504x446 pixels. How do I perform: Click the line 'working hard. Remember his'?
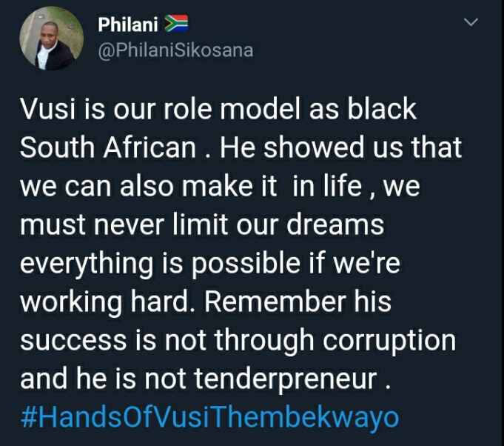coord(206,302)
